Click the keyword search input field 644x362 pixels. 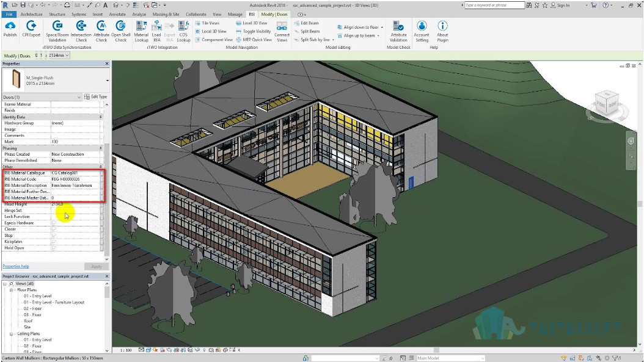click(494, 5)
